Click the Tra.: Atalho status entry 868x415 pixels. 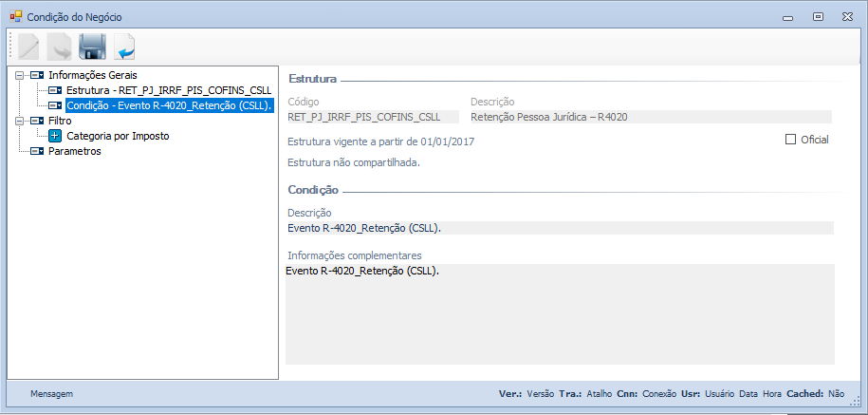(585, 394)
